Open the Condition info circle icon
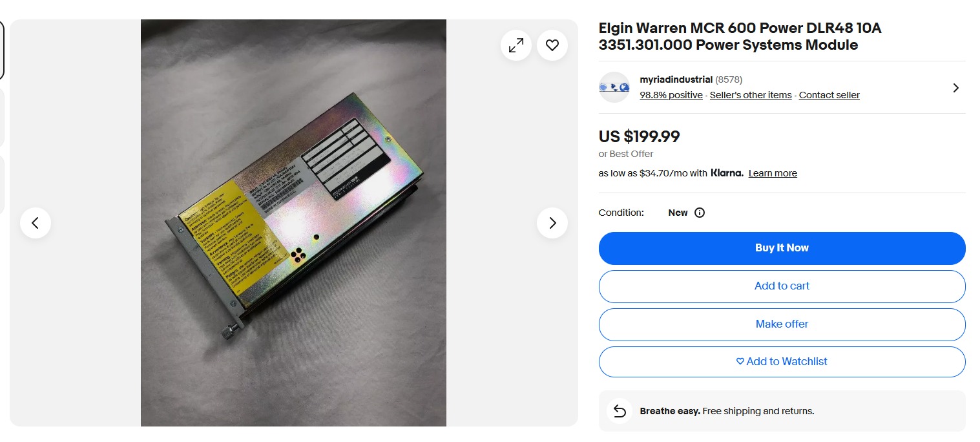The image size is (980, 442). [700, 213]
